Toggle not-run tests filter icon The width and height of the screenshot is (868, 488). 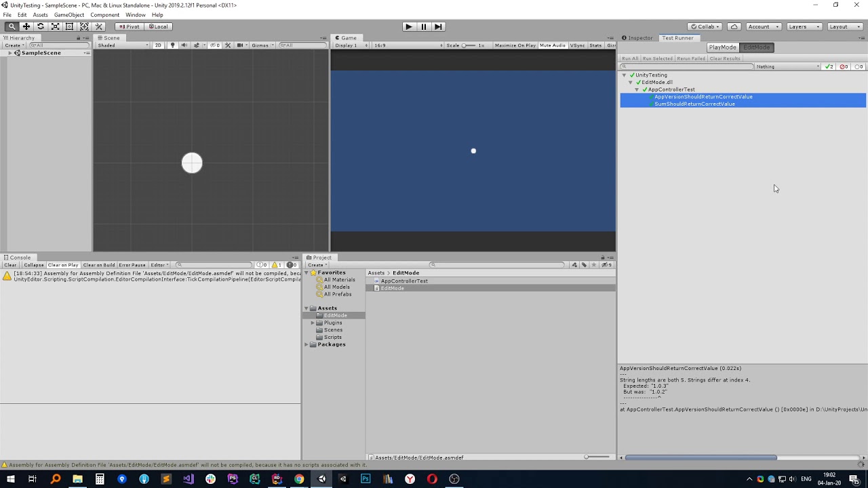point(859,66)
